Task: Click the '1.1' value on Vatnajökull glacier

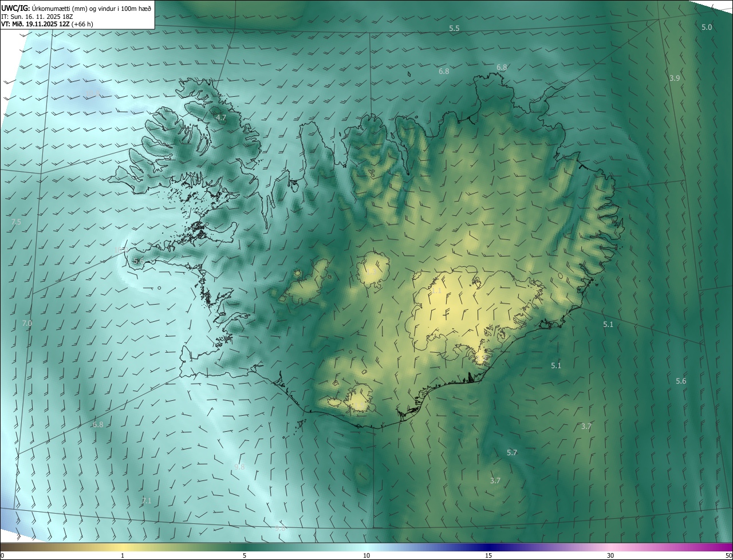Action: point(436,290)
